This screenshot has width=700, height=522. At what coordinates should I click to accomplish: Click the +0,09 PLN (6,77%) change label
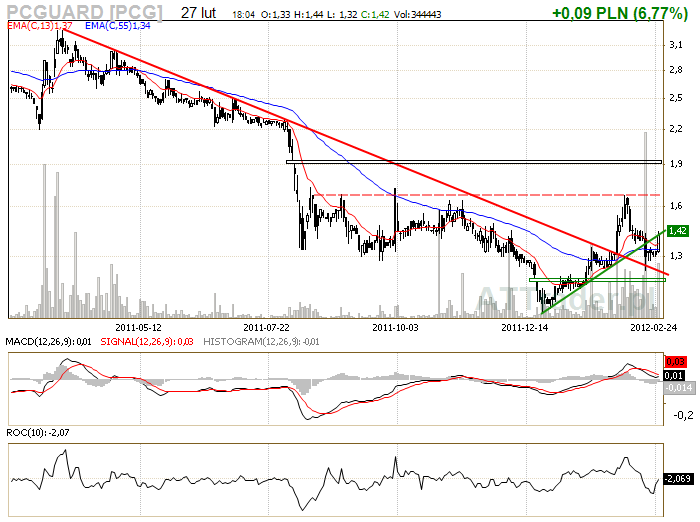[620, 13]
